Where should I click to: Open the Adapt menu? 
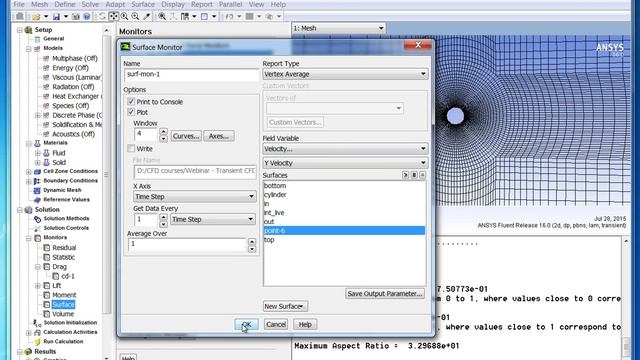tap(115, 4)
